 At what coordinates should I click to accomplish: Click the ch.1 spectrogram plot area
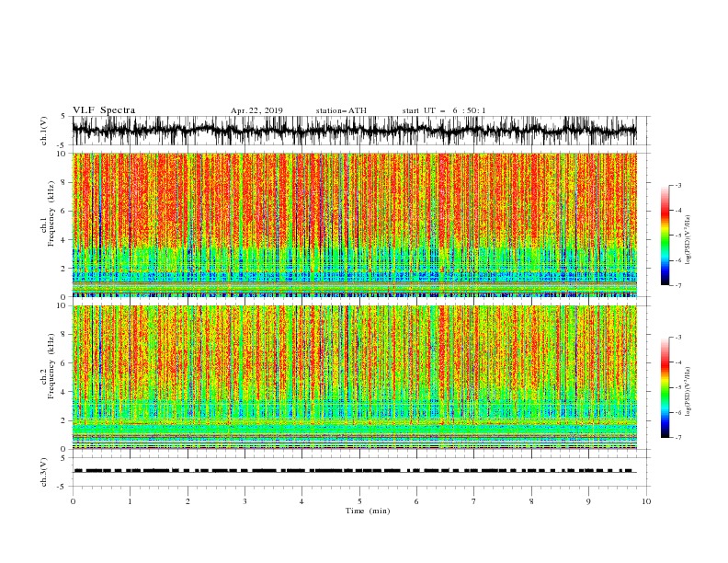tap(354, 224)
